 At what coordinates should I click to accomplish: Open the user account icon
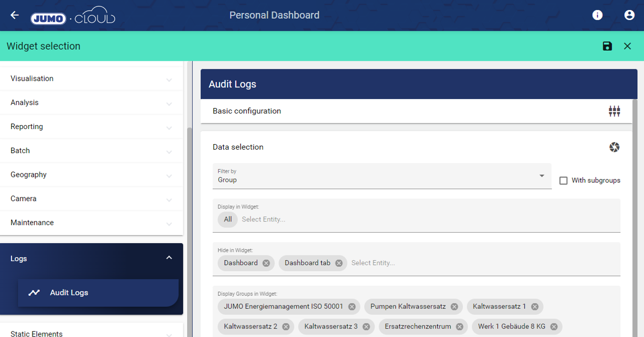tap(629, 15)
